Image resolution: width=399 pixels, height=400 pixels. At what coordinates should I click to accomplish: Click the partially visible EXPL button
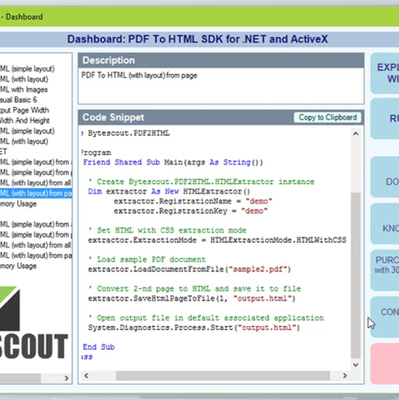(385, 73)
